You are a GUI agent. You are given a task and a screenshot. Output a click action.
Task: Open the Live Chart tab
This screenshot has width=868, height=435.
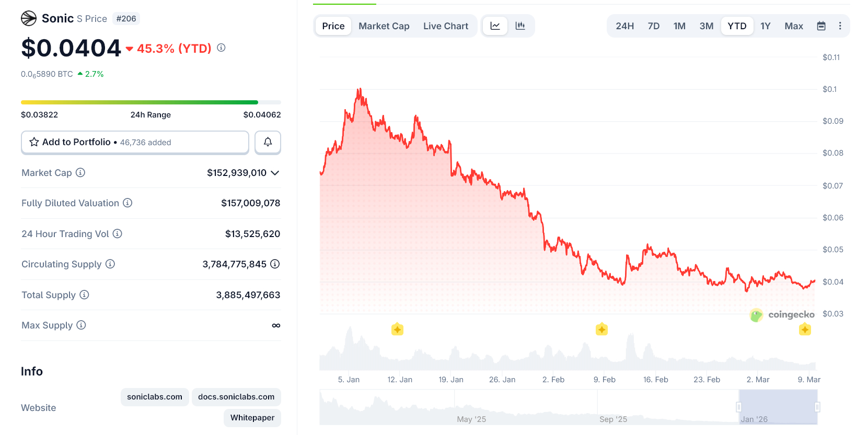tap(446, 25)
